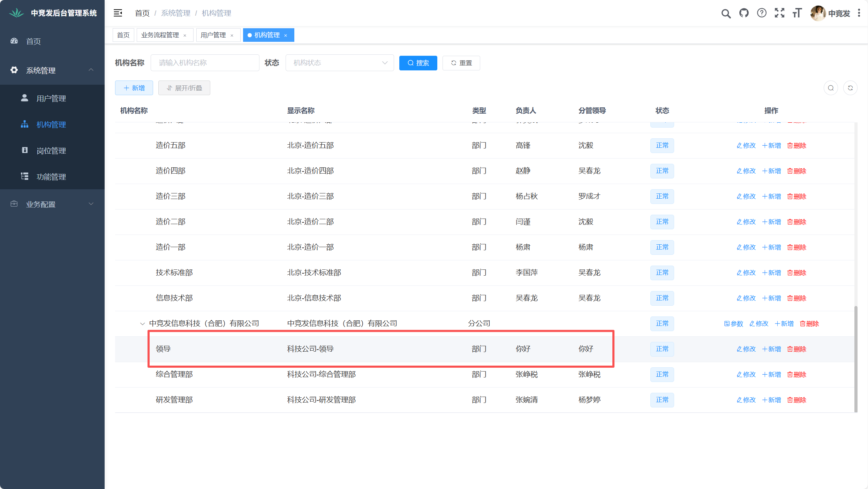Open the header search magnifier icon
Screen dimensions: 868x489
coord(726,14)
